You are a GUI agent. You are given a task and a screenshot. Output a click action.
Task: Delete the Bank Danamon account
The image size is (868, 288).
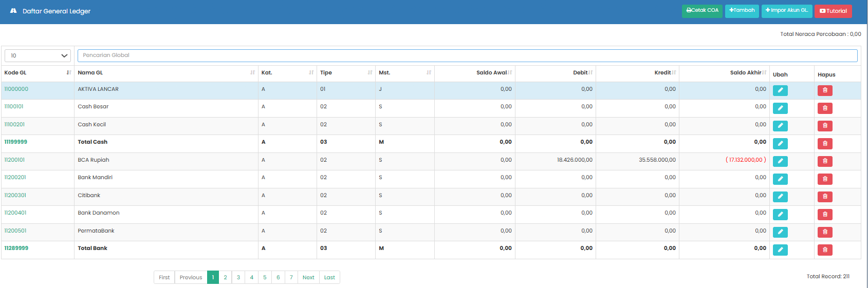[x=825, y=215]
